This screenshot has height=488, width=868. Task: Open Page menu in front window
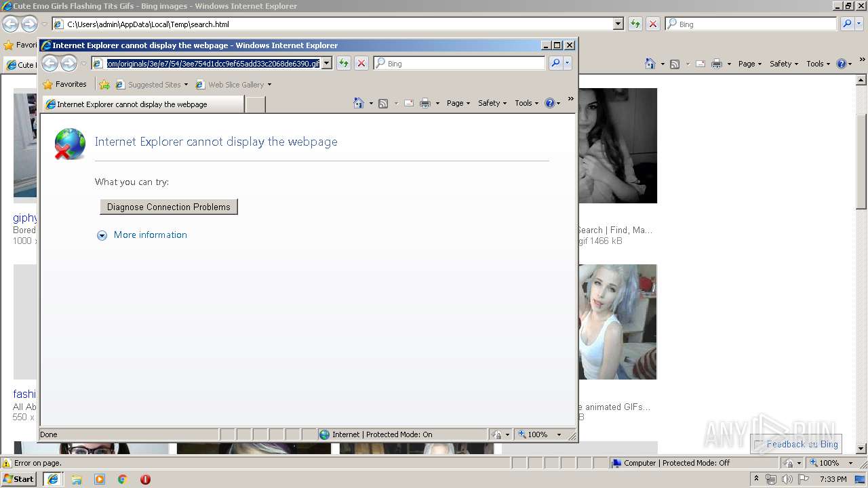[458, 103]
